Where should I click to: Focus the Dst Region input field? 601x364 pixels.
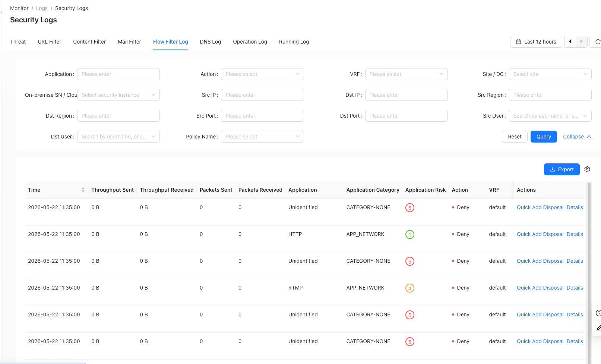(x=118, y=116)
